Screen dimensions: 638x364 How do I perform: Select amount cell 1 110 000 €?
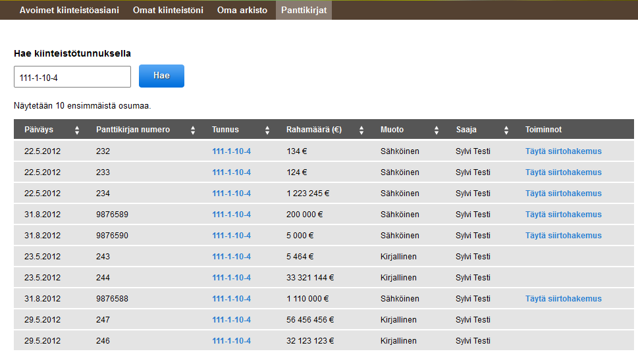[x=307, y=299]
